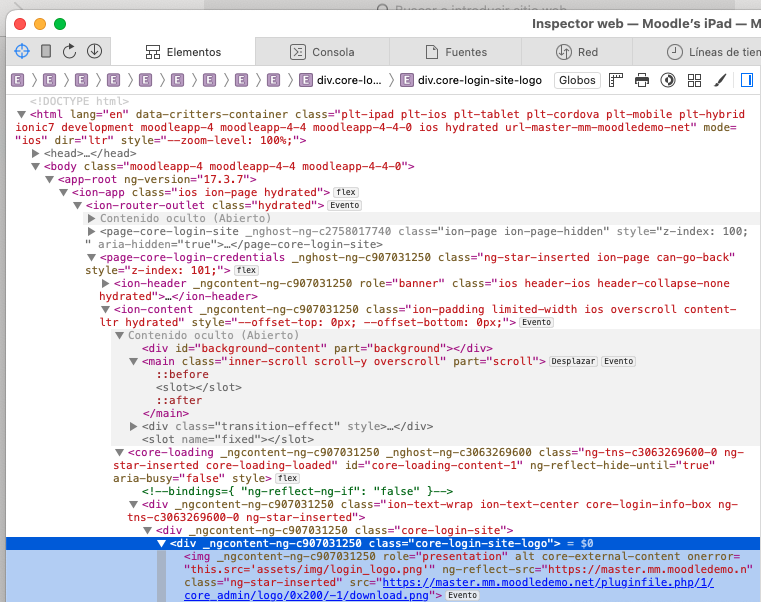Screen dimensions: 761x602
Task: Click the first breadcrumb element icon
Action: [x=18, y=80]
